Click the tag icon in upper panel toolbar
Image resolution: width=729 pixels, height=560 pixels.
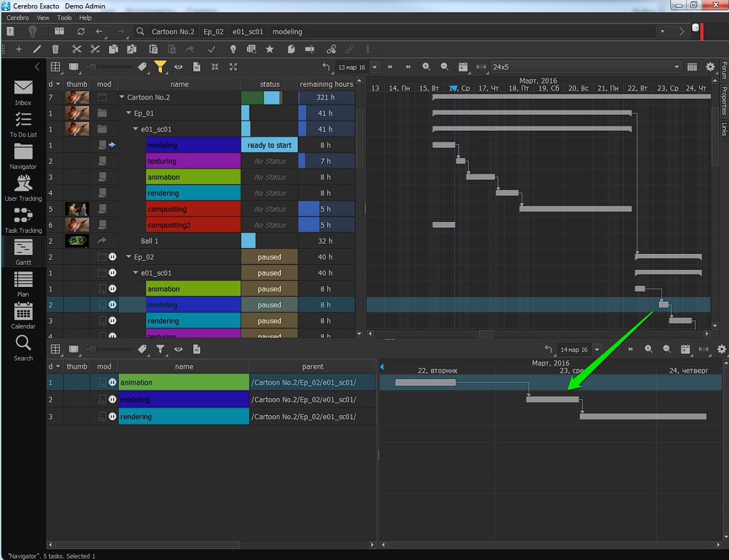(x=142, y=67)
